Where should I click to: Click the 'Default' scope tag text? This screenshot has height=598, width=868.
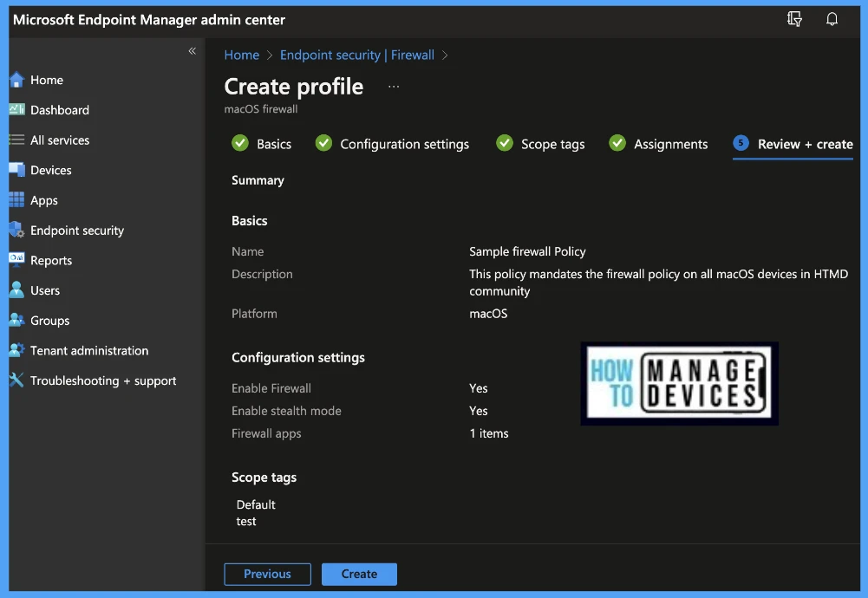256,504
